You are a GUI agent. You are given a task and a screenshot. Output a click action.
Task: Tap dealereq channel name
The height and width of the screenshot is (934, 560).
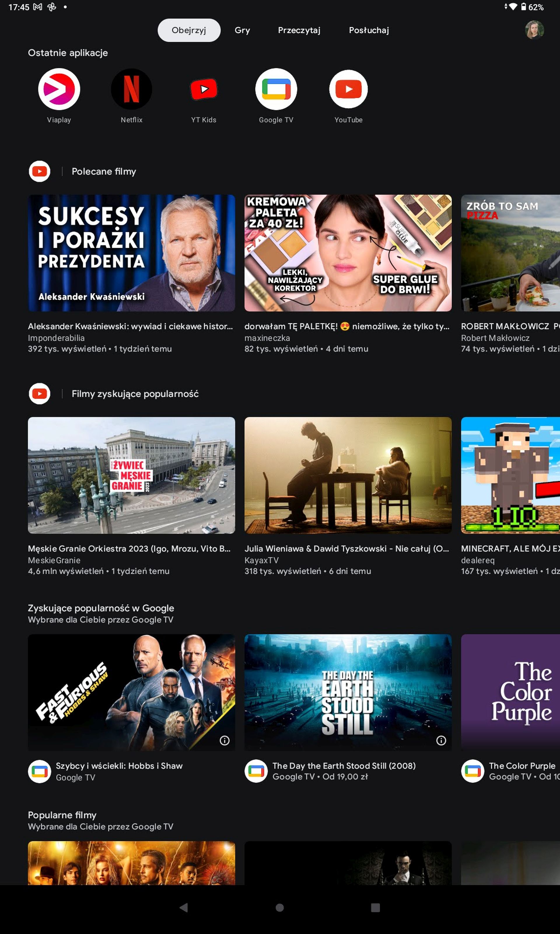click(x=478, y=560)
